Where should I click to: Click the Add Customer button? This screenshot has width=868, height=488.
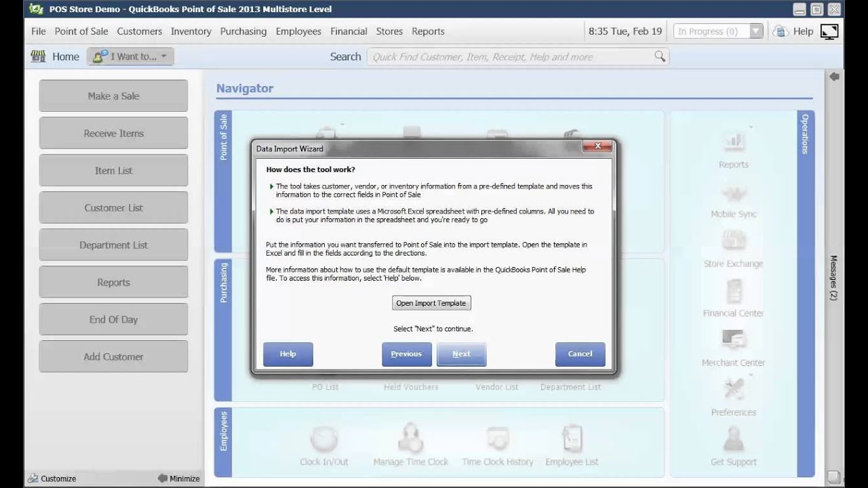tap(113, 357)
